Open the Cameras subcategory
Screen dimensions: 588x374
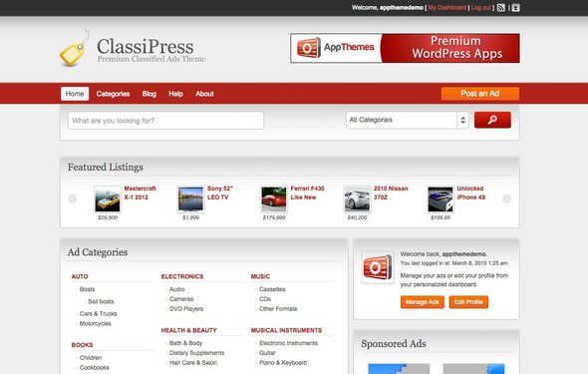[x=181, y=299]
